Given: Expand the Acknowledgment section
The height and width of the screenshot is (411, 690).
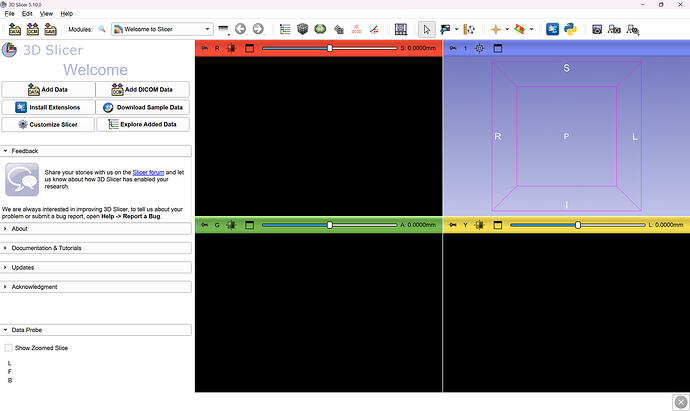Looking at the screenshot, I should 96,287.
